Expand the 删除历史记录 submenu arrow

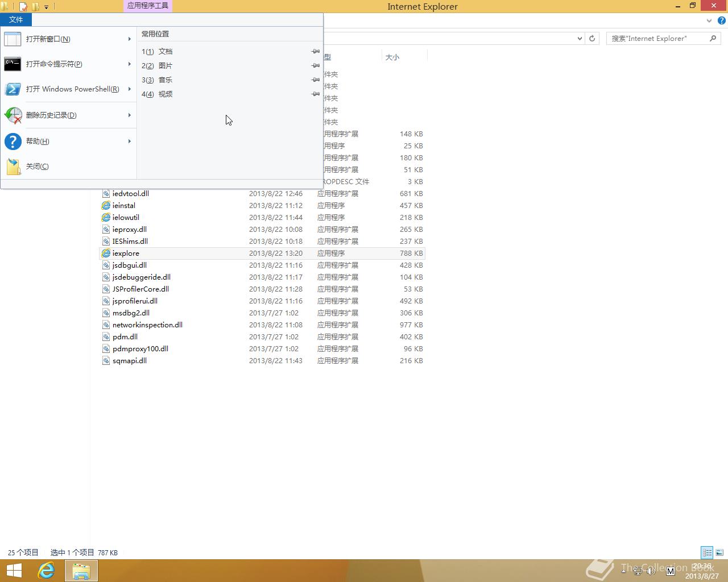point(130,115)
